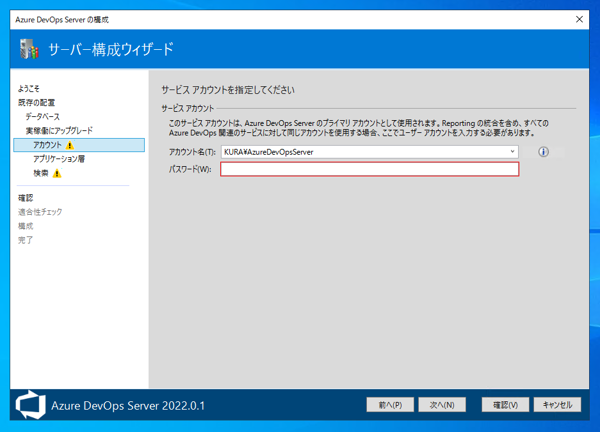
Task: Click the server wizard icon in header
Action: 29,49
